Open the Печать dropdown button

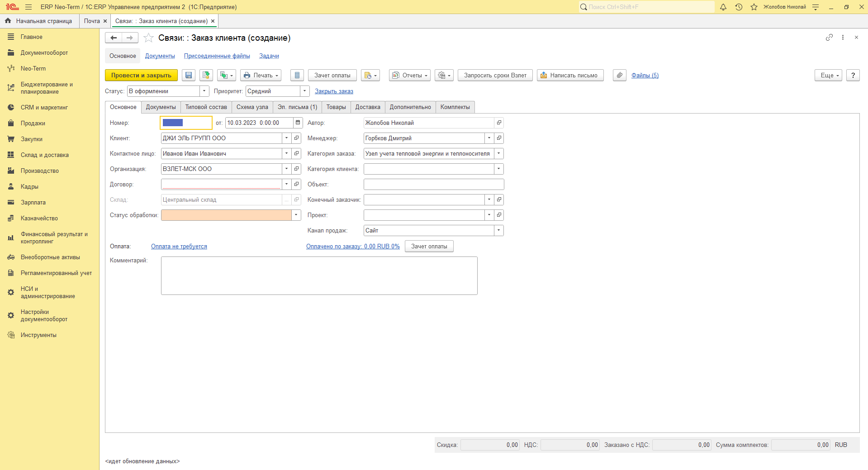pyautogui.click(x=261, y=76)
